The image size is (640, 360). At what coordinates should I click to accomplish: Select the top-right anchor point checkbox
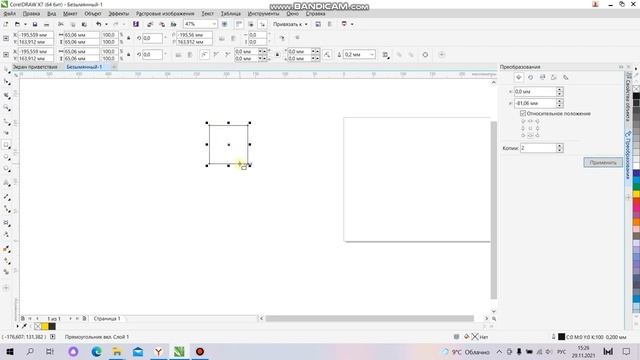(537, 121)
